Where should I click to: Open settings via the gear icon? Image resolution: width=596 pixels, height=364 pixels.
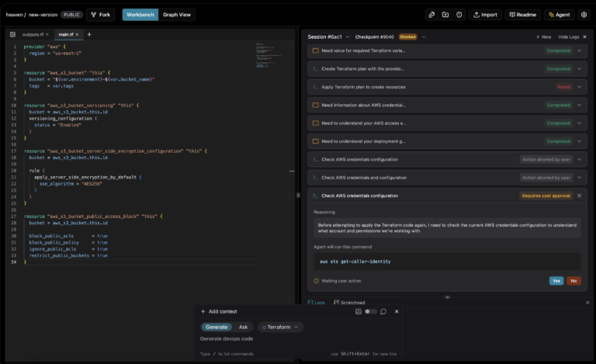tap(584, 15)
